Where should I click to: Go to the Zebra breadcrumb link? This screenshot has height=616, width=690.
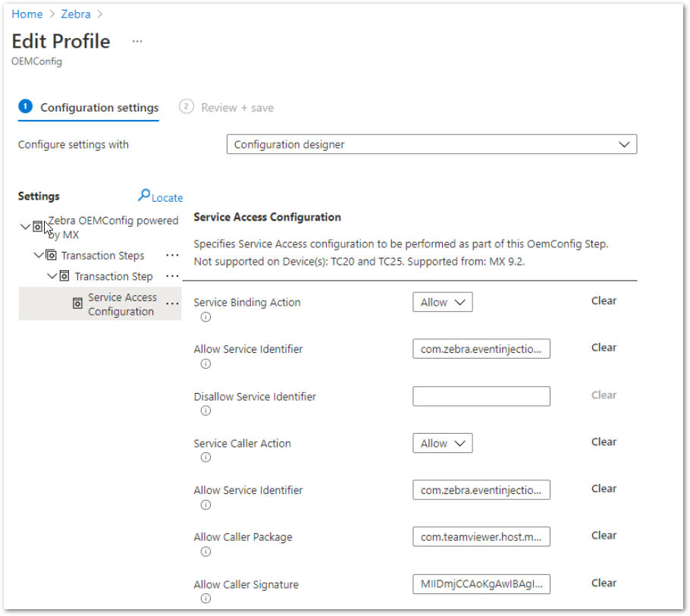point(76,14)
